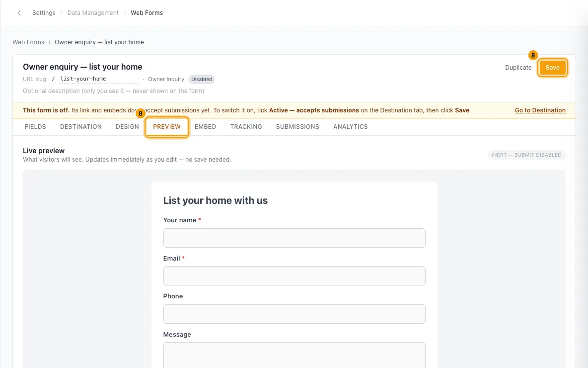Screen dimensions: 588x368
Task: Switch to the Destination tab
Action: point(81,127)
